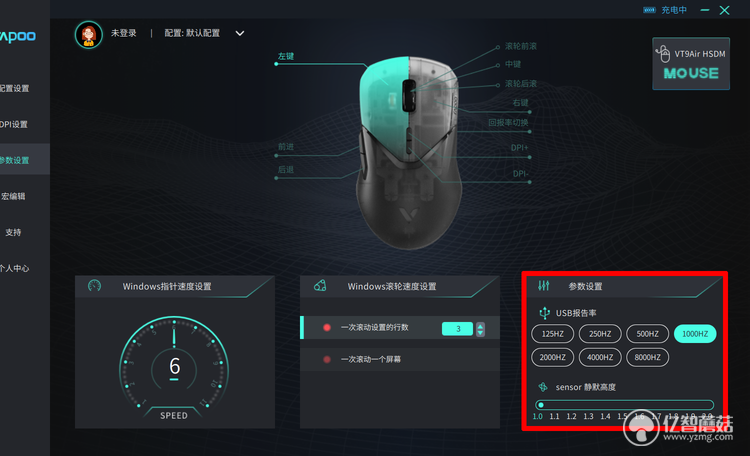Open the DPI设置 sidebar tab
The width and height of the screenshot is (750, 456).
click(x=14, y=124)
